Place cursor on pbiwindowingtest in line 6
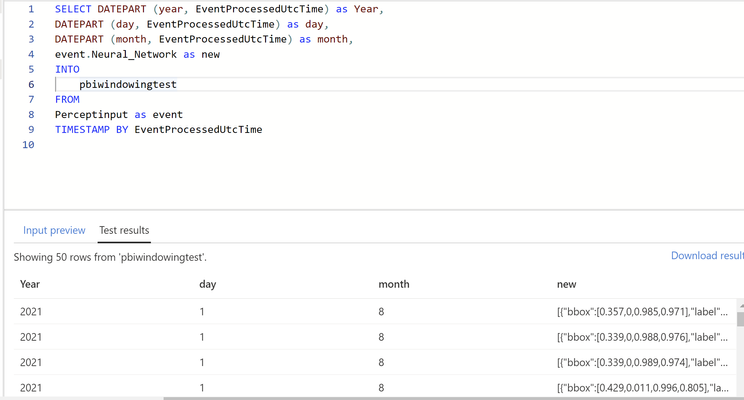Screen dimensions: 744x400 click(x=128, y=84)
